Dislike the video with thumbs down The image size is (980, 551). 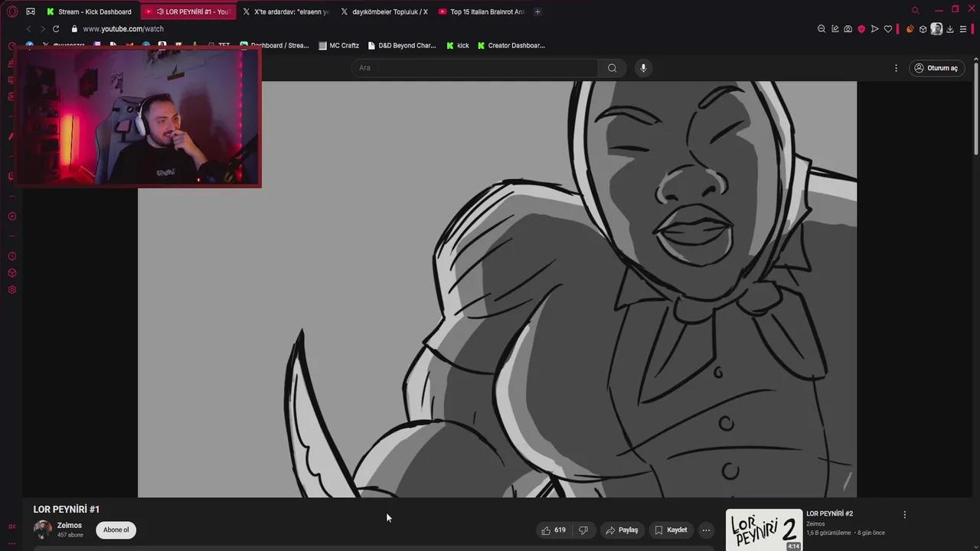pos(583,530)
